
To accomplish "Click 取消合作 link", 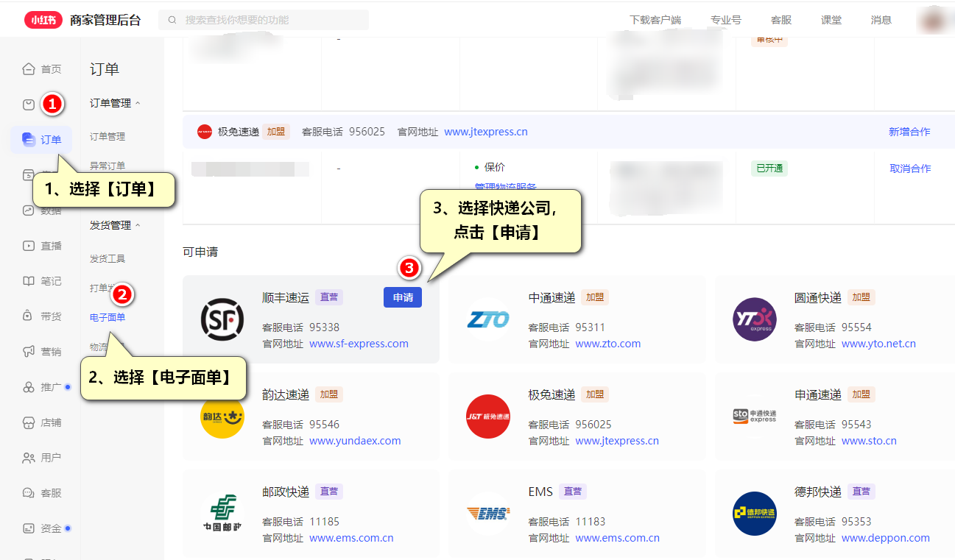I will click(x=910, y=169).
